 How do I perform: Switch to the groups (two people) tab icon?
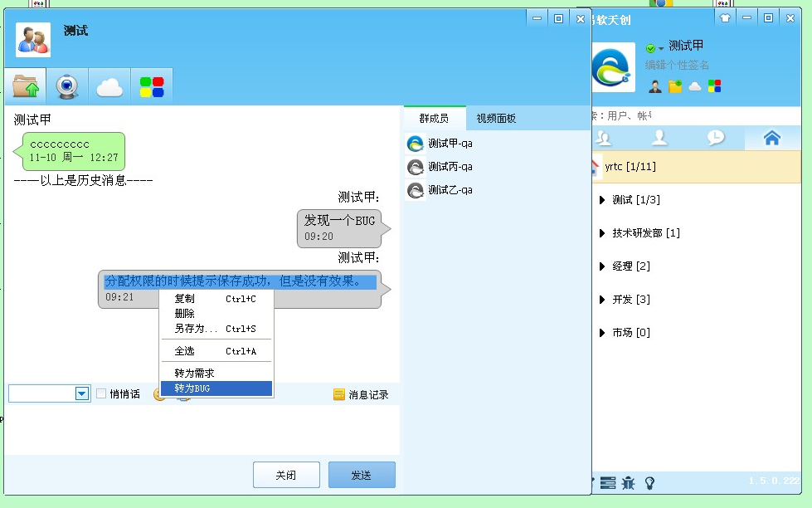coord(603,138)
